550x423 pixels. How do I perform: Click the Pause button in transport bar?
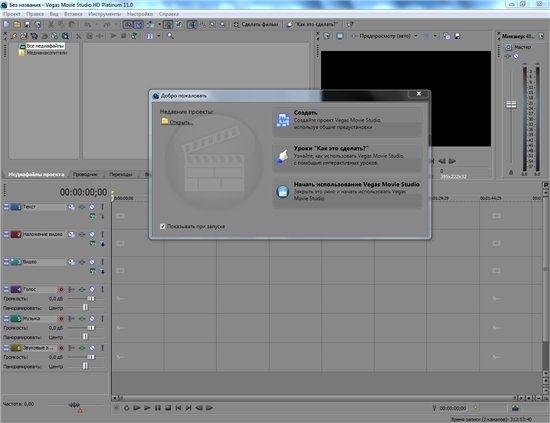[x=158, y=408]
